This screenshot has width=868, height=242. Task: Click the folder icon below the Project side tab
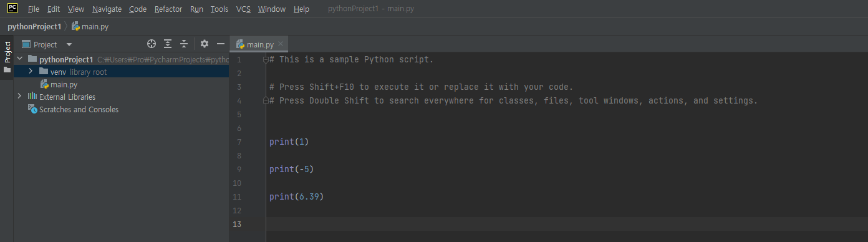[7, 70]
